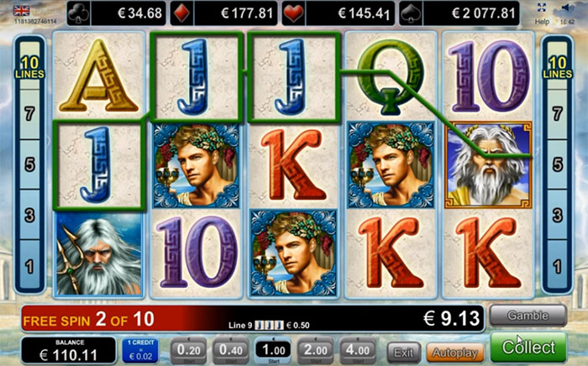
Task: Select the 4.00 bet button
Action: [x=358, y=351]
